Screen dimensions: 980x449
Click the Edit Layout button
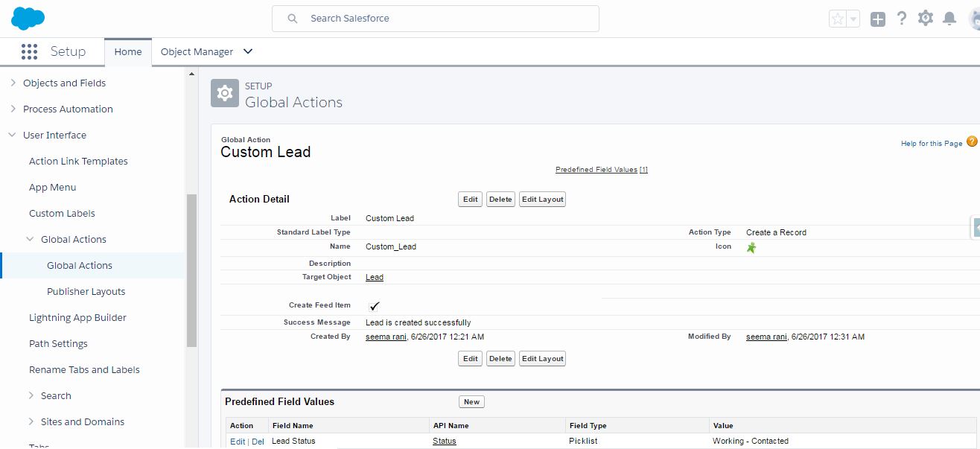(x=541, y=199)
